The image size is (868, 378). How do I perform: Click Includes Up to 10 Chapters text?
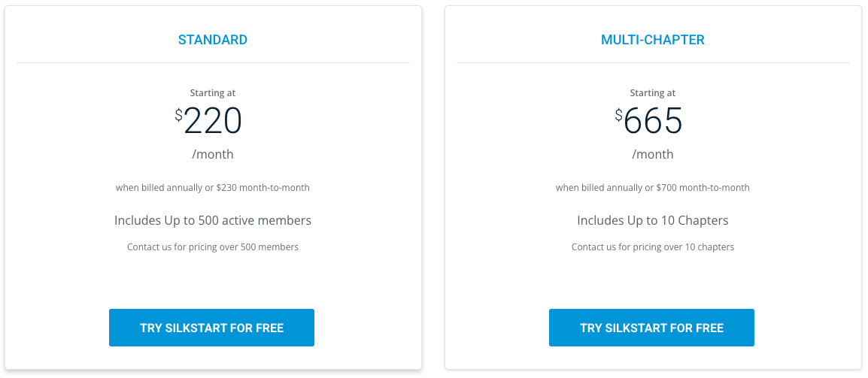coord(653,220)
